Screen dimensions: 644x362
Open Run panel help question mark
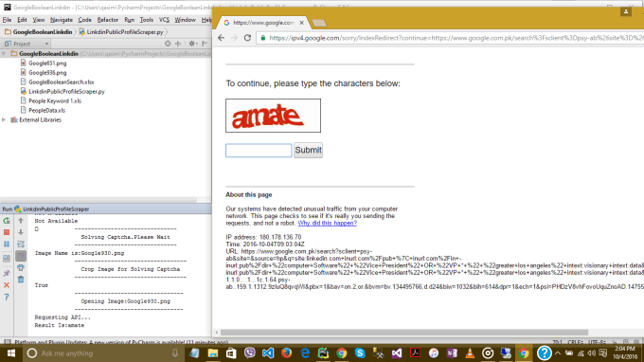(7, 297)
